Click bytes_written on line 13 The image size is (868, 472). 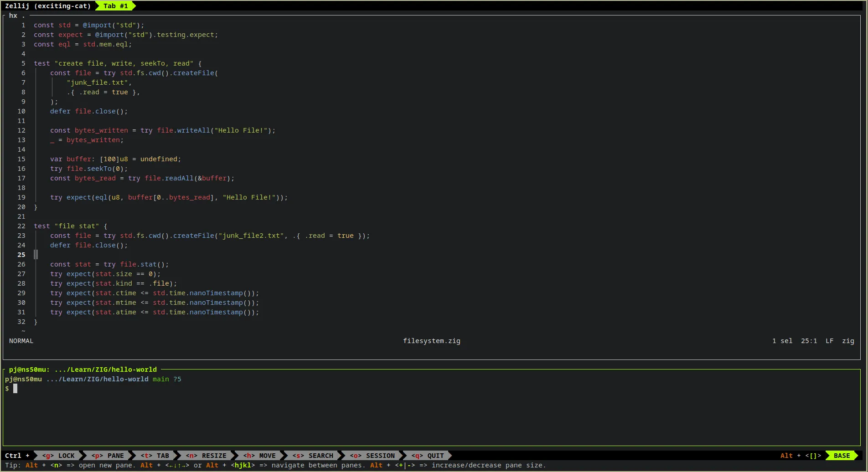(93, 140)
